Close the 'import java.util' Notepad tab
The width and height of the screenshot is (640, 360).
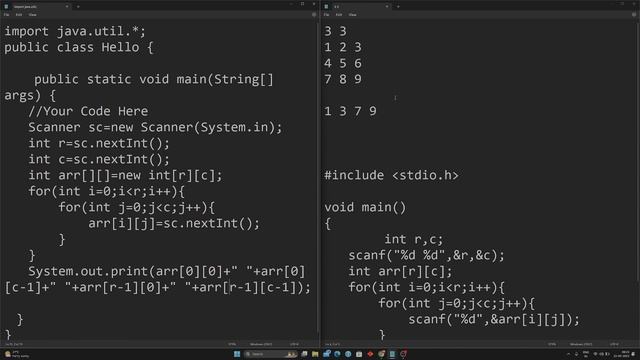coord(67,7)
